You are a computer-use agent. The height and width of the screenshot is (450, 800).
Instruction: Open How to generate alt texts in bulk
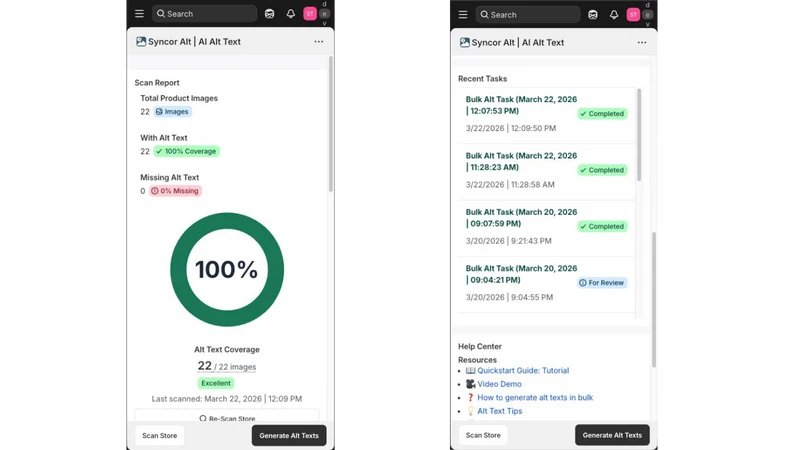[x=535, y=397]
